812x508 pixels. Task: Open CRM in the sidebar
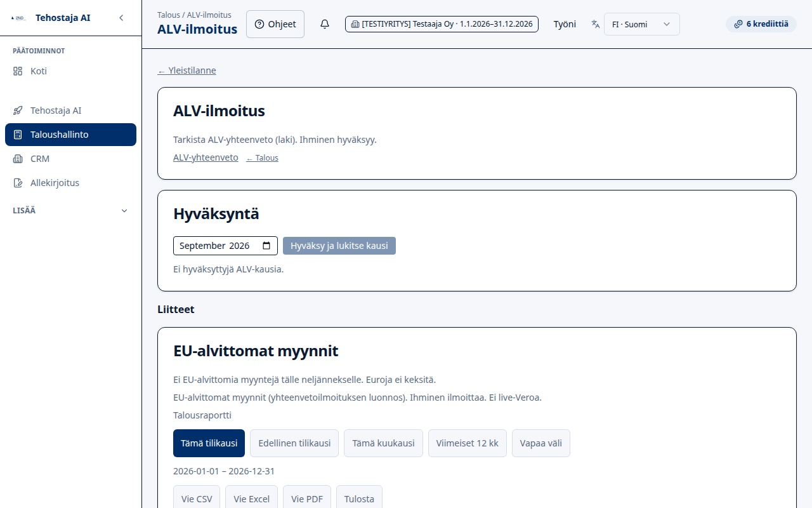coord(70,159)
